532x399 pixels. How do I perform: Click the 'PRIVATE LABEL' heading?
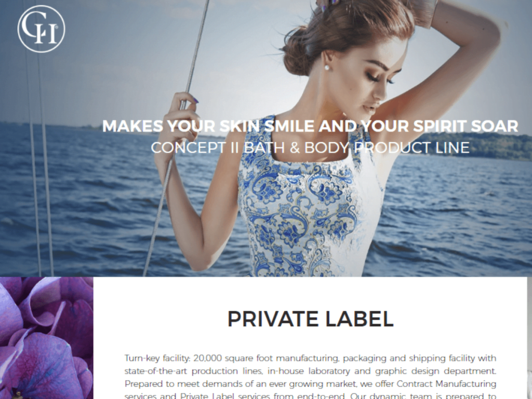click(310, 319)
